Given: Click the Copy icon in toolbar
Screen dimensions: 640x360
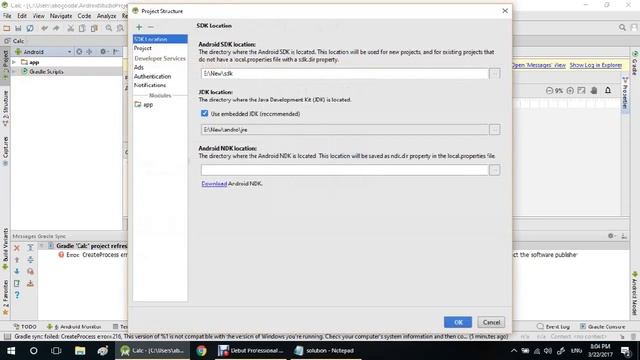Looking at the screenshot, I should coord(82,28).
